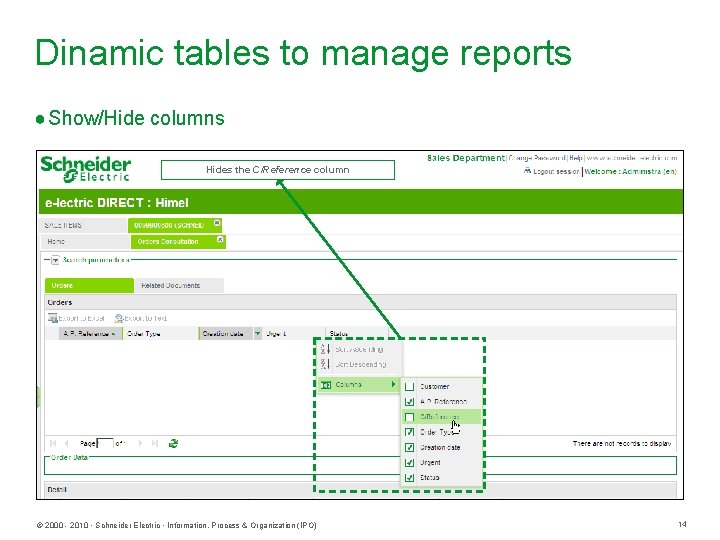Click the Logout session person icon
This screenshot has width=720, height=540.
click(x=527, y=171)
